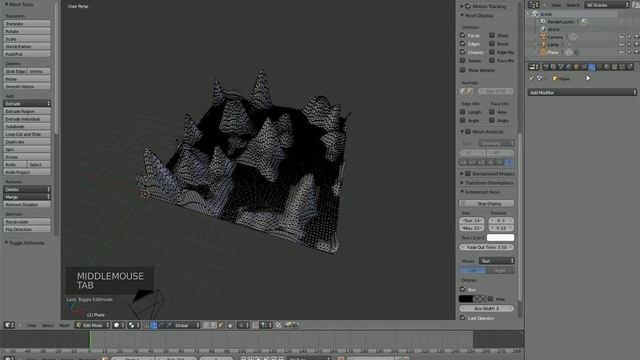Viewport: 640px width, 360px height.
Task: Open the Extrude dropdown
Action: [x=27, y=104]
